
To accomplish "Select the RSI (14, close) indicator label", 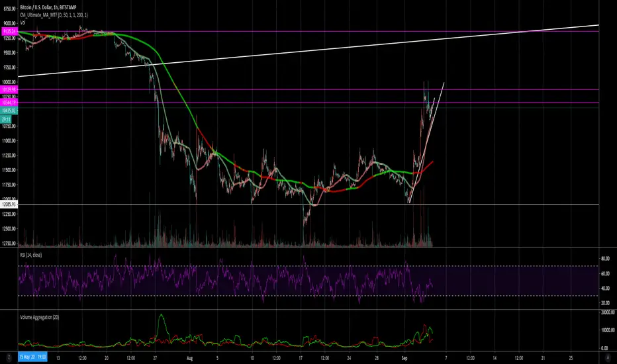I will point(30,255).
